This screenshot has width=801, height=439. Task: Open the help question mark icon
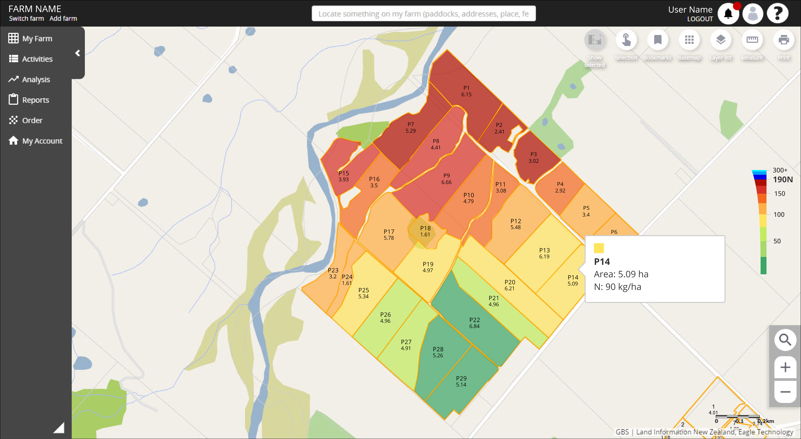click(777, 14)
